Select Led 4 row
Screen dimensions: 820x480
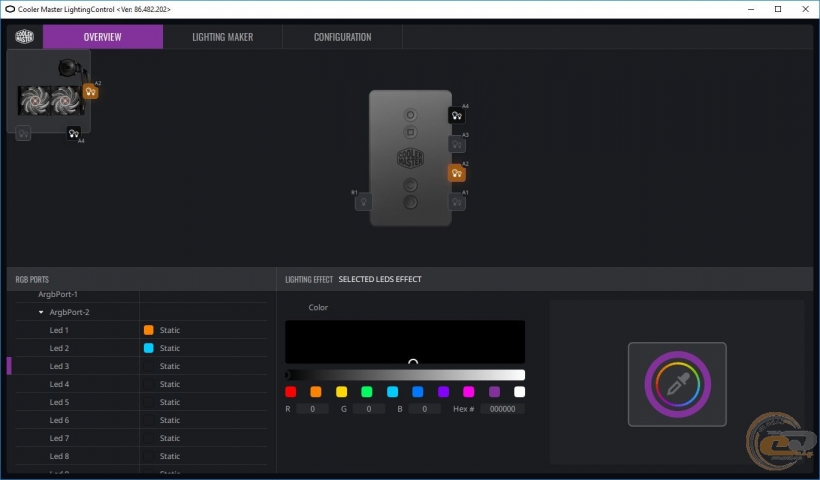point(141,384)
